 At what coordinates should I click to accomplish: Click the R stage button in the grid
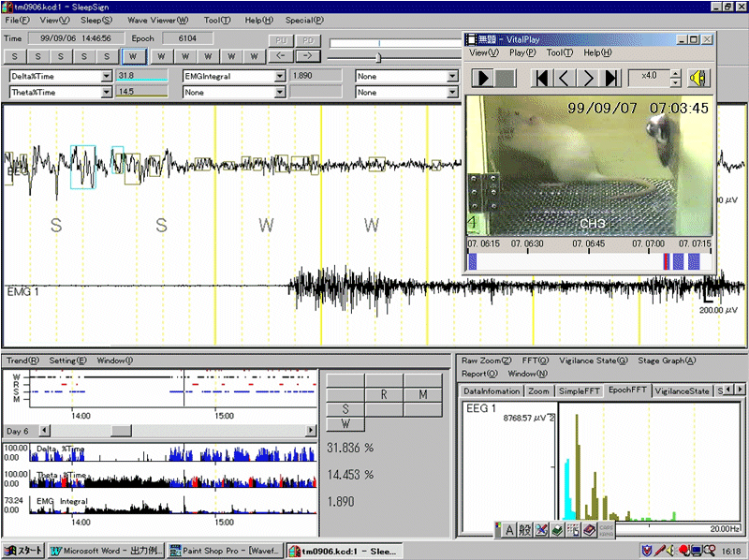click(x=384, y=395)
